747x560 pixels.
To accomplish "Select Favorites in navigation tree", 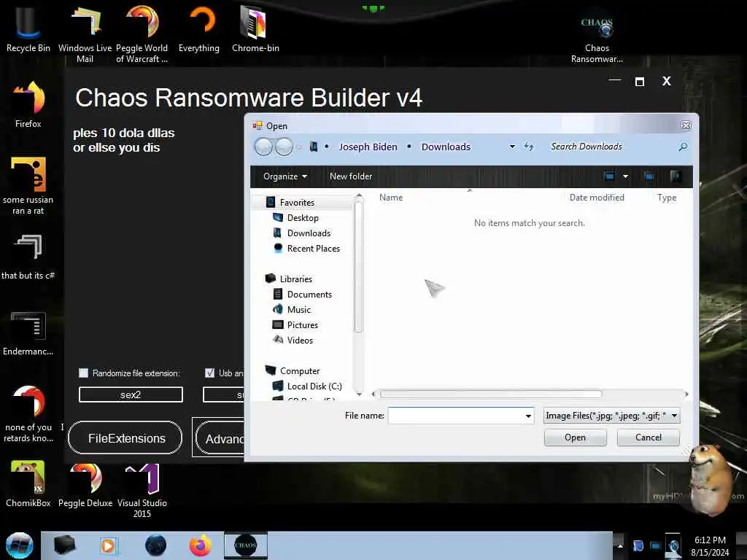I will (x=297, y=203).
